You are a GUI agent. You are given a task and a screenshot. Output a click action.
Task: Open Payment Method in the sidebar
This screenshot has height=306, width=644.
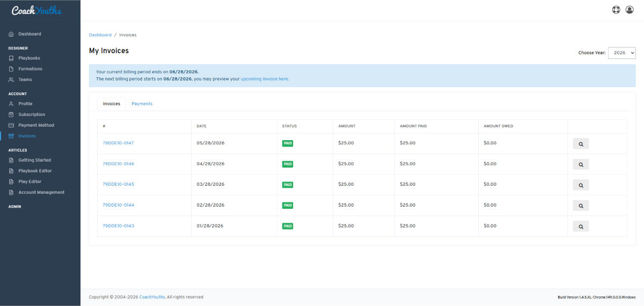click(36, 125)
